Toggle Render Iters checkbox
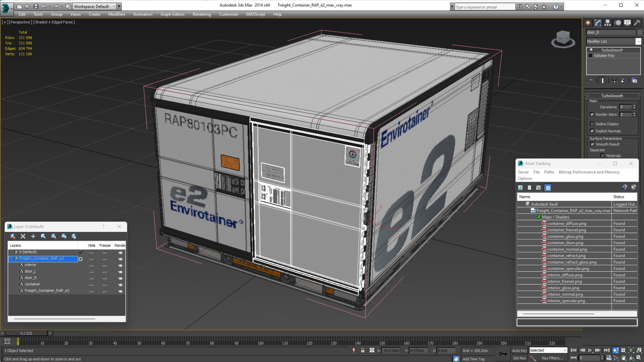Image resolution: width=644 pixels, height=362 pixels. (x=592, y=114)
